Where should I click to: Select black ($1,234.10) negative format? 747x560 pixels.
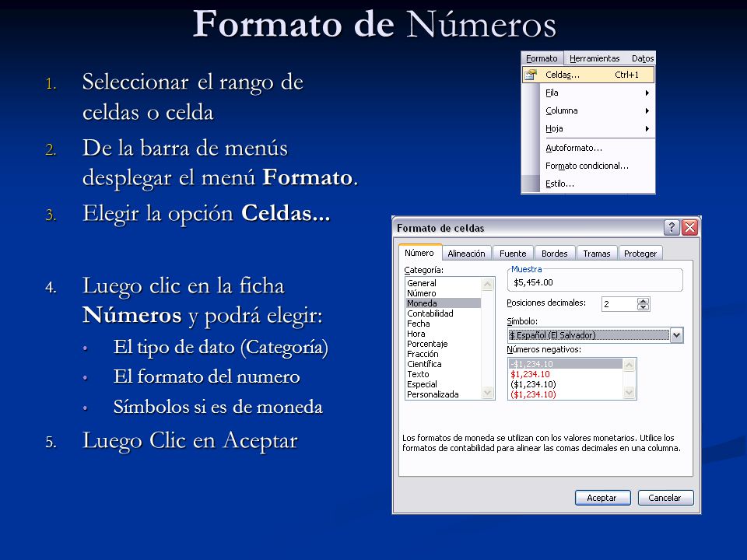pos(565,384)
